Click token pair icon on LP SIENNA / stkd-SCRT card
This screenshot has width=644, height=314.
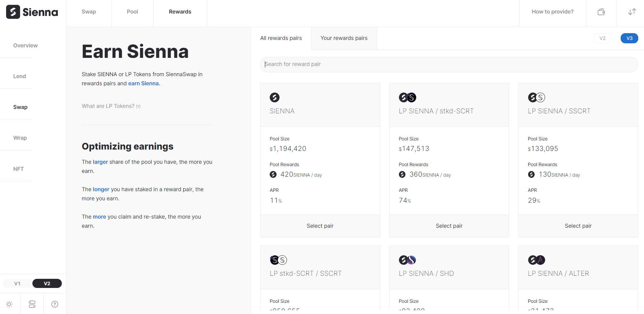408,97
